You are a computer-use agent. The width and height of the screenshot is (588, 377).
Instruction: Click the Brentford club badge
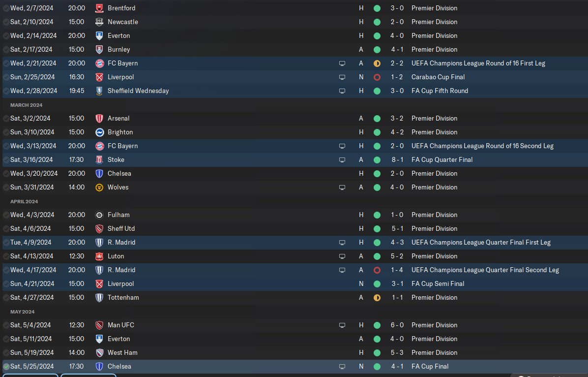[99, 8]
